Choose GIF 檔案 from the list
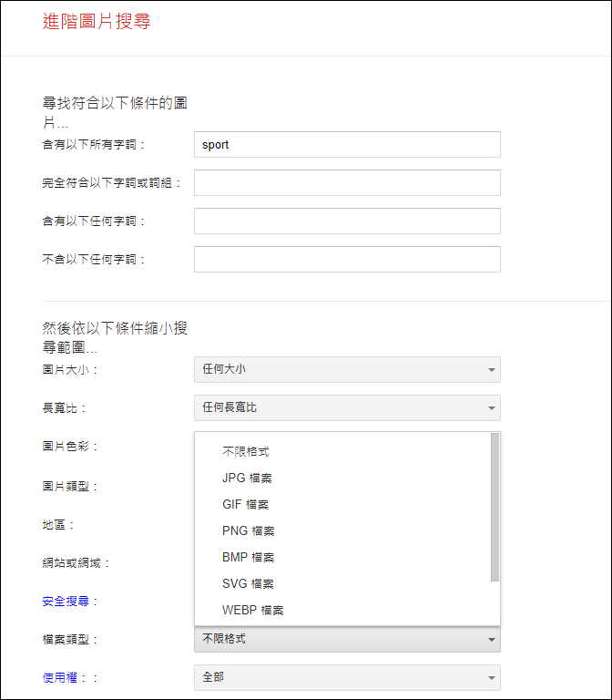This screenshot has width=612, height=700. pos(246,504)
